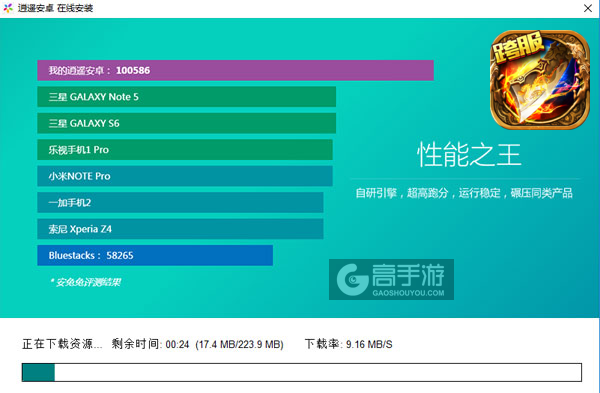The width and height of the screenshot is (600, 393).
Task: Select the 我的逍遥安卓: 100586 score bar
Action: 235,70
